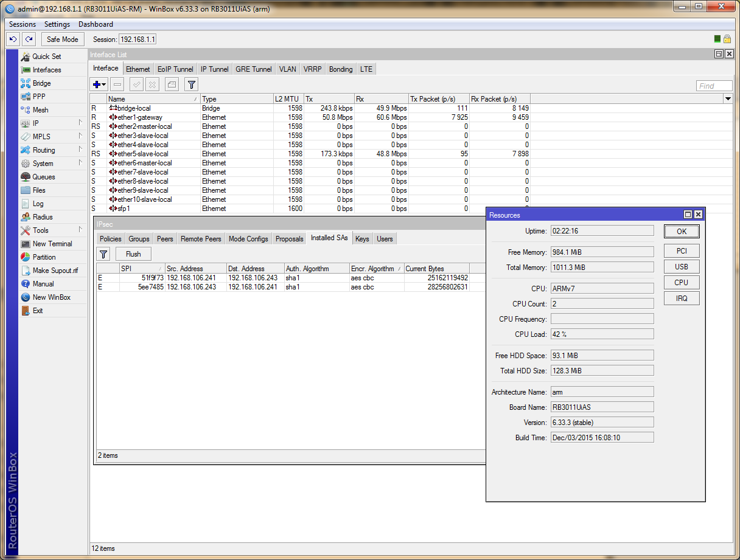Screen dimensions: 740x560
Task: Click the comment icon in Interface List toolbar
Action: pos(171,85)
